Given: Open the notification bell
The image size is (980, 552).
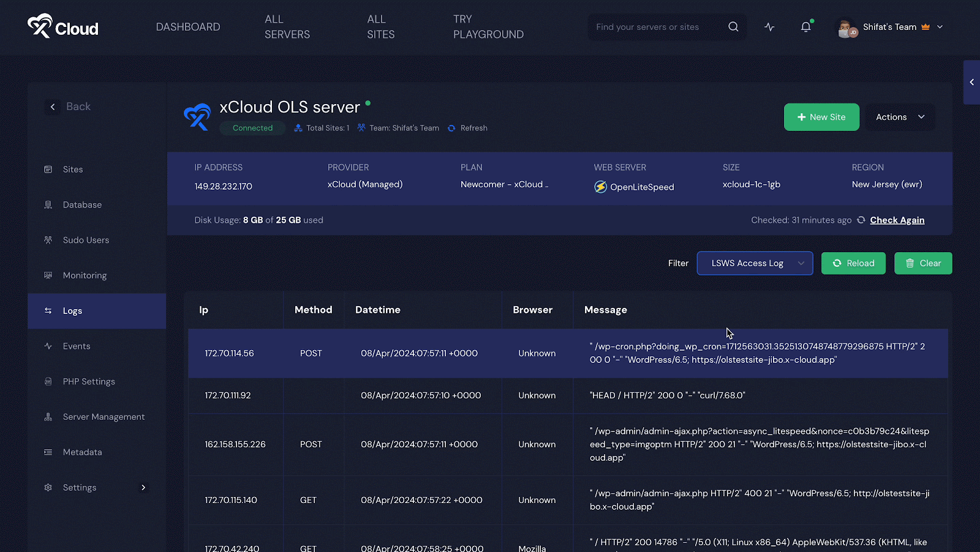Looking at the screenshot, I should click(x=805, y=27).
